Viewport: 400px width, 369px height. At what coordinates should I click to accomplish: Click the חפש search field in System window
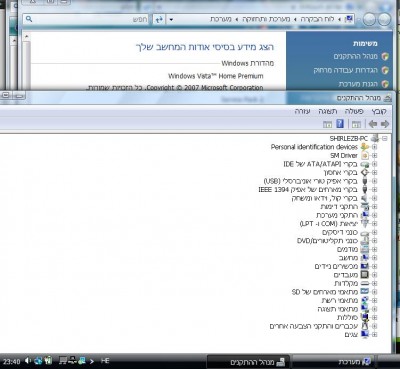click(x=87, y=19)
